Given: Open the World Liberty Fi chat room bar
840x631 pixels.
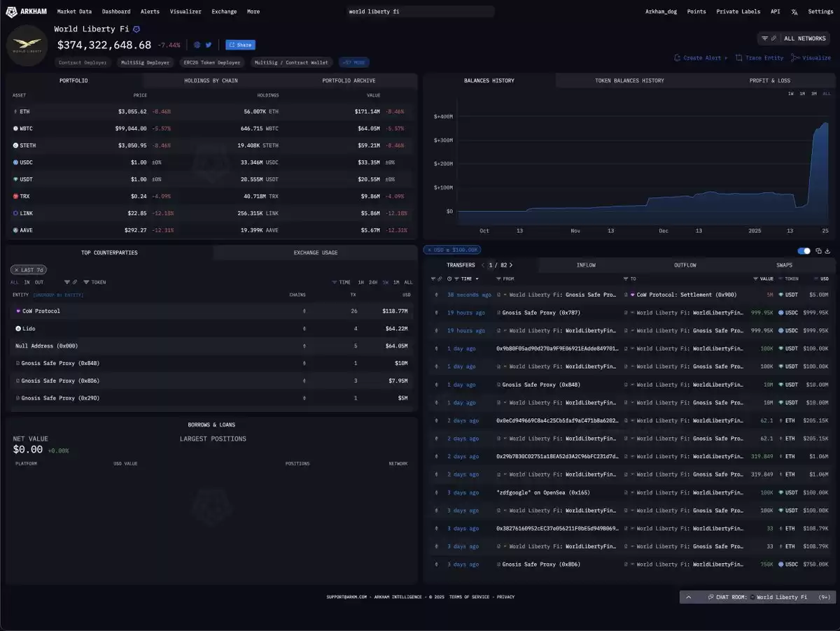Looking at the screenshot, I should 756,597.
